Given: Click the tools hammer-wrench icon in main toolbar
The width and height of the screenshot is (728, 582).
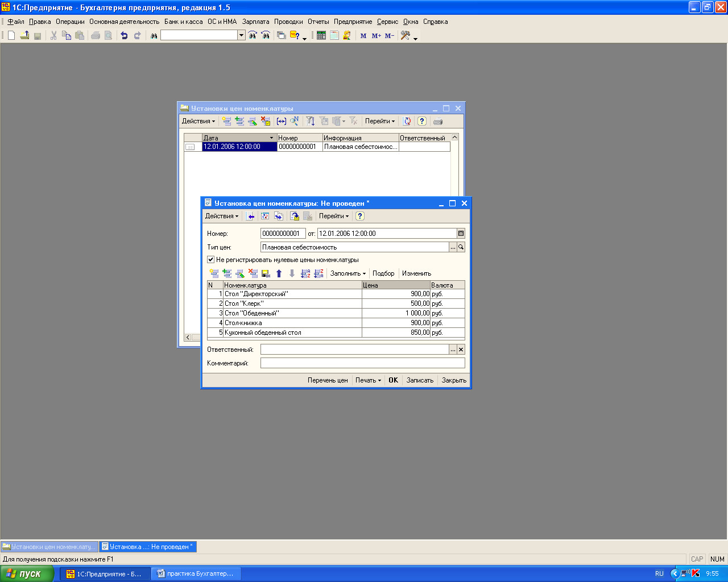Looking at the screenshot, I should (x=406, y=35).
